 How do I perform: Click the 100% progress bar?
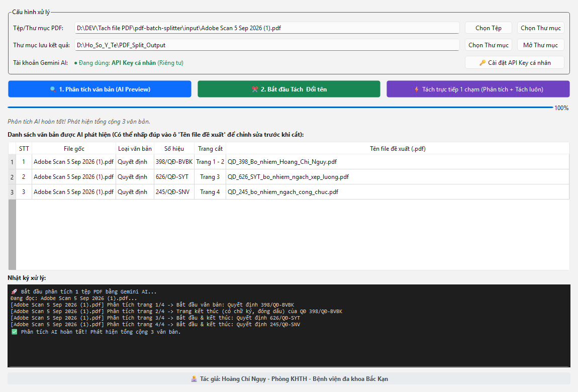point(280,108)
